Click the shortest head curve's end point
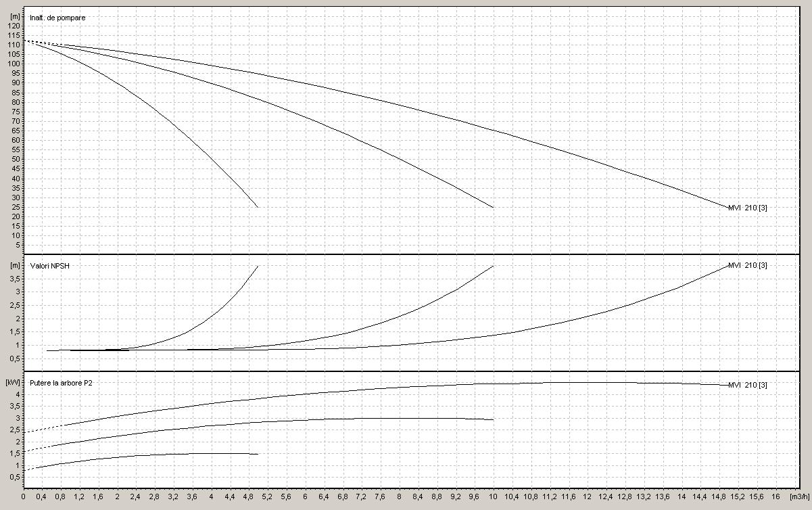Screen dimensions: 812x510 click(258, 207)
